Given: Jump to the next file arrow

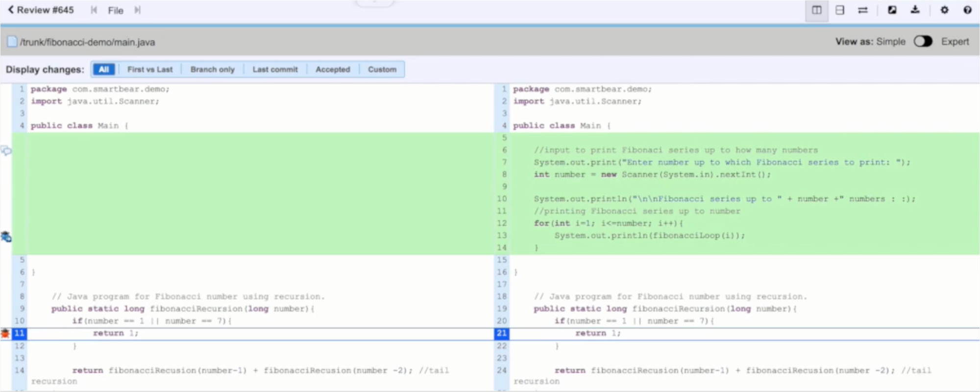Looking at the screenshot, I should (138, 10).
